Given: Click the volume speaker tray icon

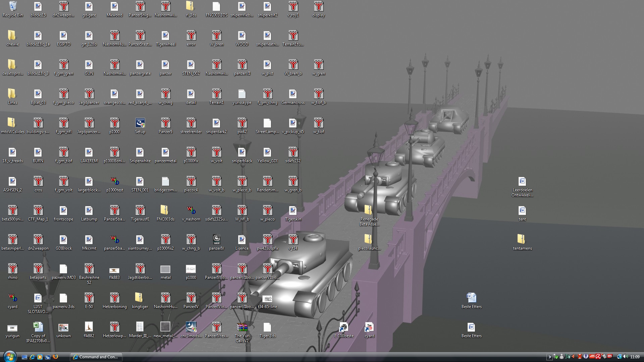Looking at the screenshot, I should (626, 357).
